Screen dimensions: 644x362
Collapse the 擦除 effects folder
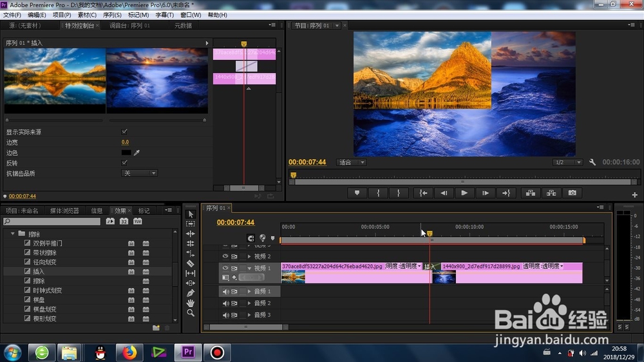[13, 233]
